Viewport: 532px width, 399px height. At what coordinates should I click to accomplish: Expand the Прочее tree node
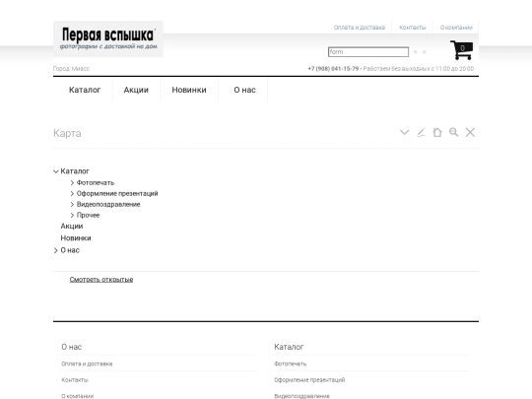72,215
